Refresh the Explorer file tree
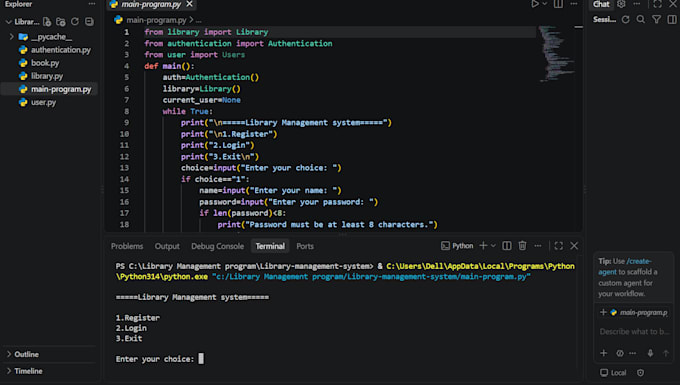The image size is (680, 385). [75, 22]
